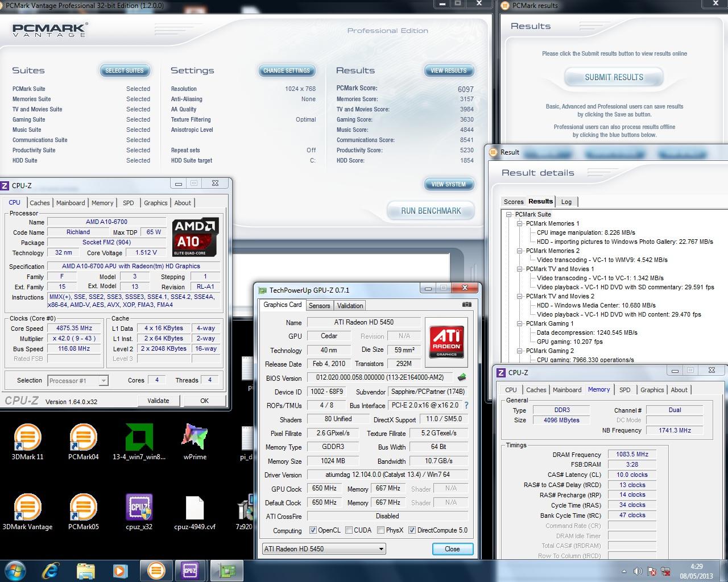Open Mainboard tab in CPU-Z CPU window
The width and height of the screenshot is (728, 582).
coord(71,203)
